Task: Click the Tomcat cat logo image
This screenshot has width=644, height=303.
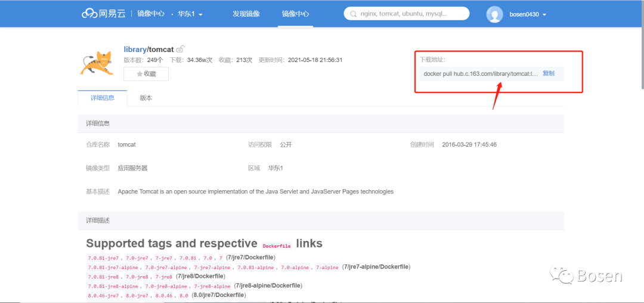Action: [97, 63]
